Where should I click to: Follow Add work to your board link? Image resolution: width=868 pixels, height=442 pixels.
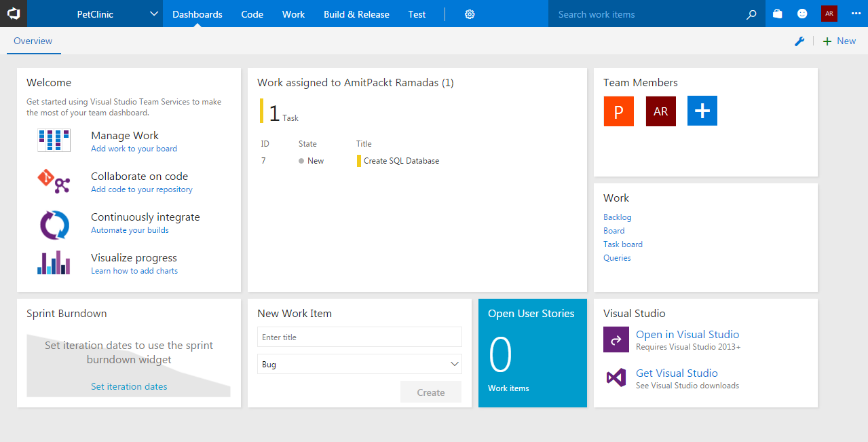(134, 149)
